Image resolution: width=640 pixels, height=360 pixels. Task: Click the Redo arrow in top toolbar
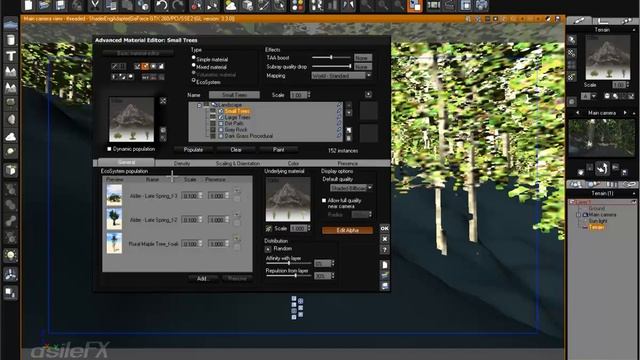pos(178,5)
